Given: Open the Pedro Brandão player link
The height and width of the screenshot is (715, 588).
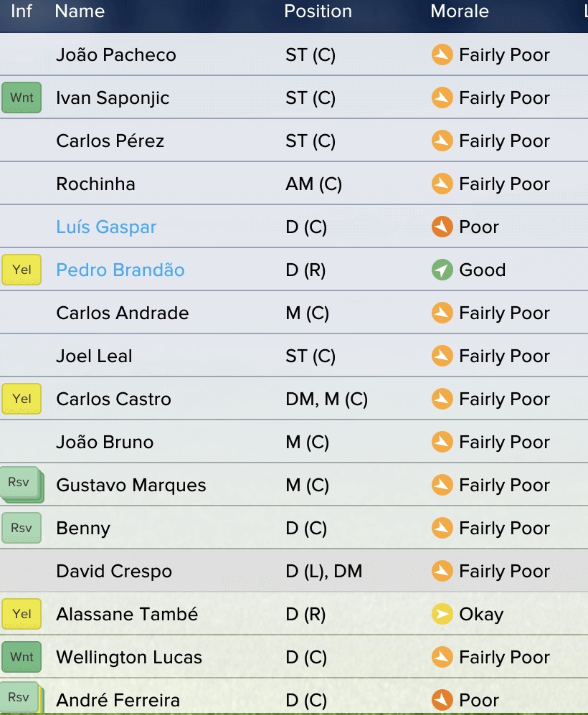Looking at the screenshot, I should [x=120, y=270].
